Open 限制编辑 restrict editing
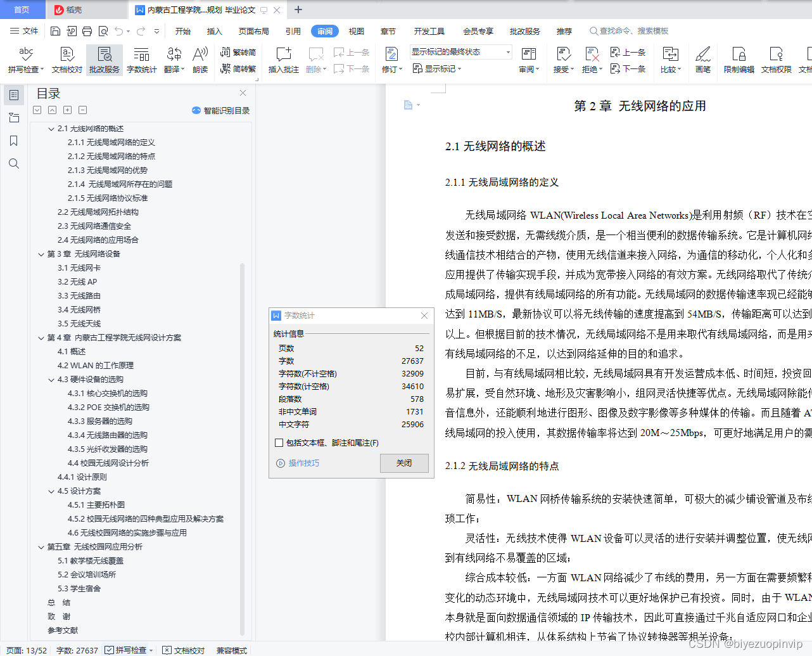The height and width of the screenshot is (656, 812). coord(739,60)
